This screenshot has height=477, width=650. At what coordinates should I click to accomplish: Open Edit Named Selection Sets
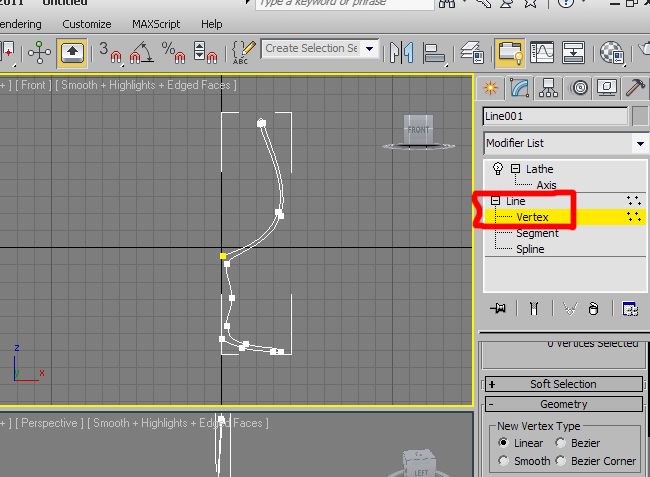(x=243, y=53)
